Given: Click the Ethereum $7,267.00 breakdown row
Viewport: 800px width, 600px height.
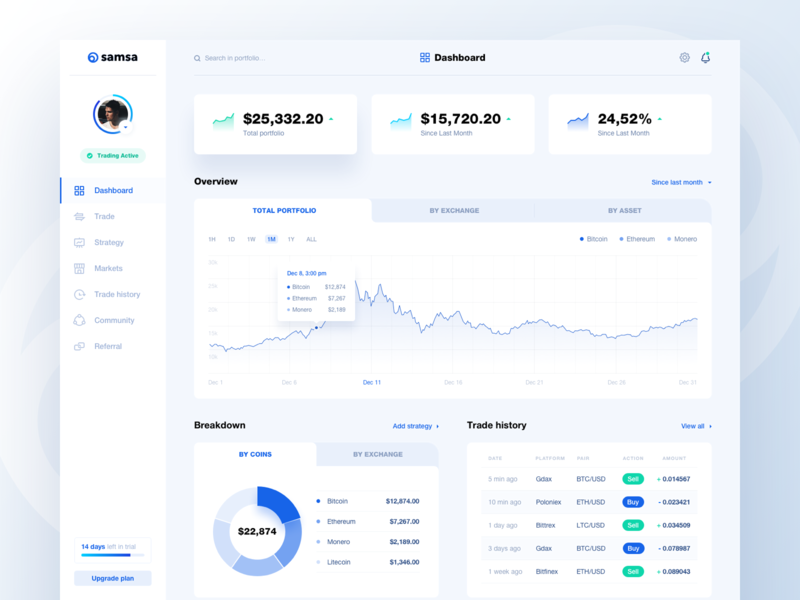Looking at the screenshot, I should (368, 521).
